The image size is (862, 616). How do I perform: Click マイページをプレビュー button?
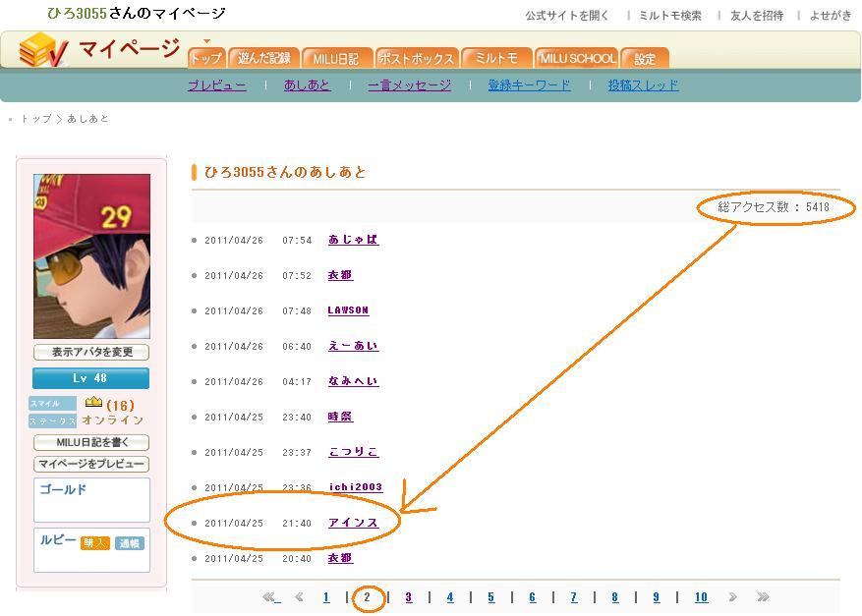(91, 464)
